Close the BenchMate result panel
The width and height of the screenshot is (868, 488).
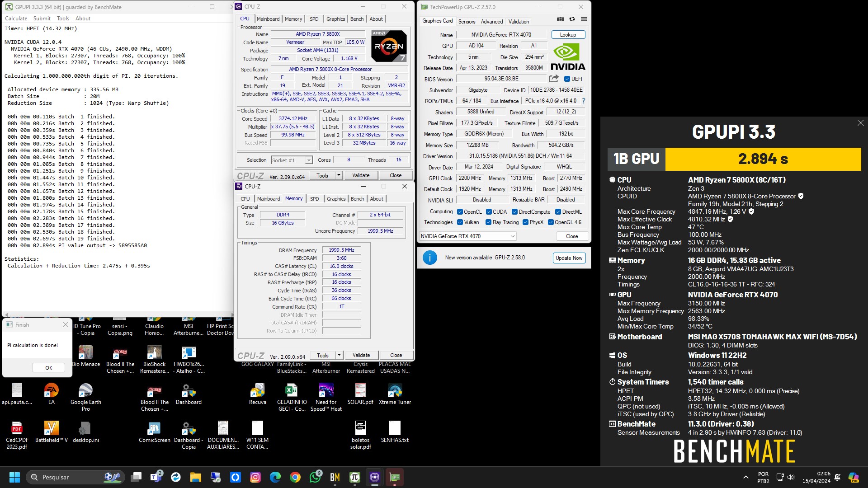point(860,123)
